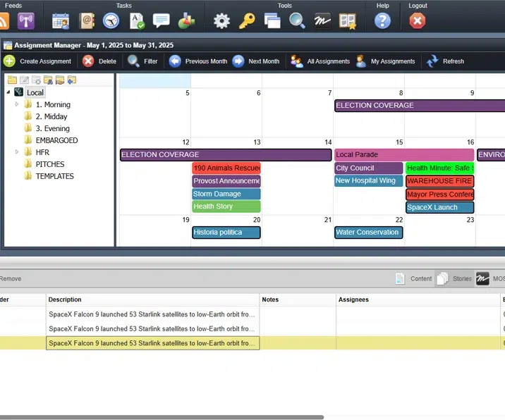Open the stacked windows tool icon

(x=272, y=21)
